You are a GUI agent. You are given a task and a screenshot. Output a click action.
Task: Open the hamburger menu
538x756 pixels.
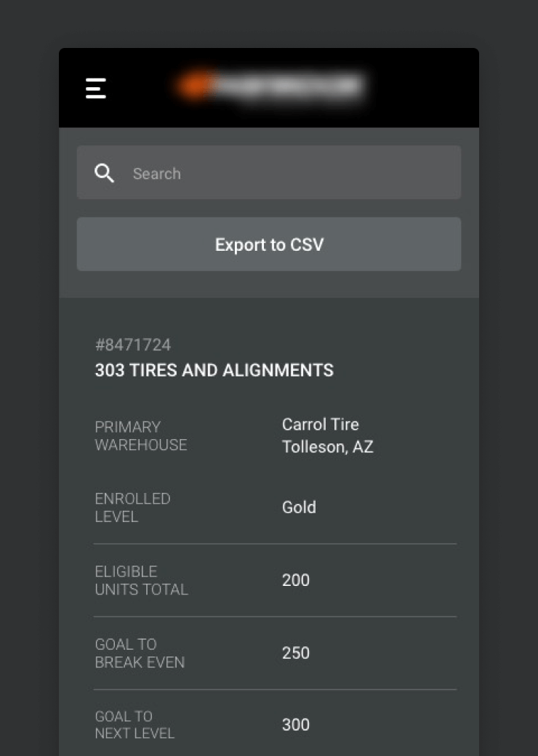click(95, 88)
